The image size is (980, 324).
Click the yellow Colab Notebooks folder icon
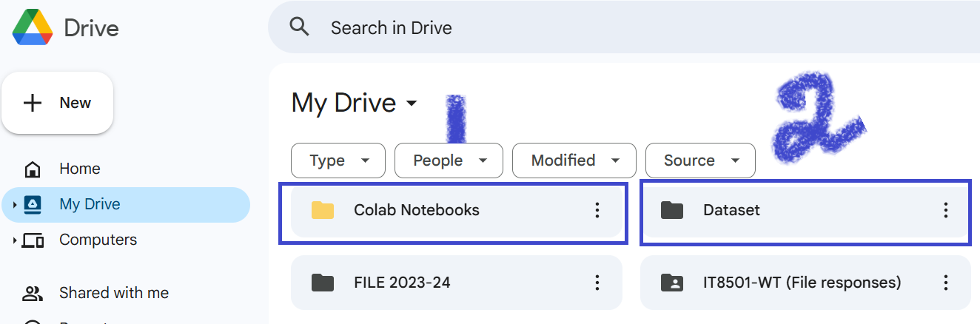(323, 210)
